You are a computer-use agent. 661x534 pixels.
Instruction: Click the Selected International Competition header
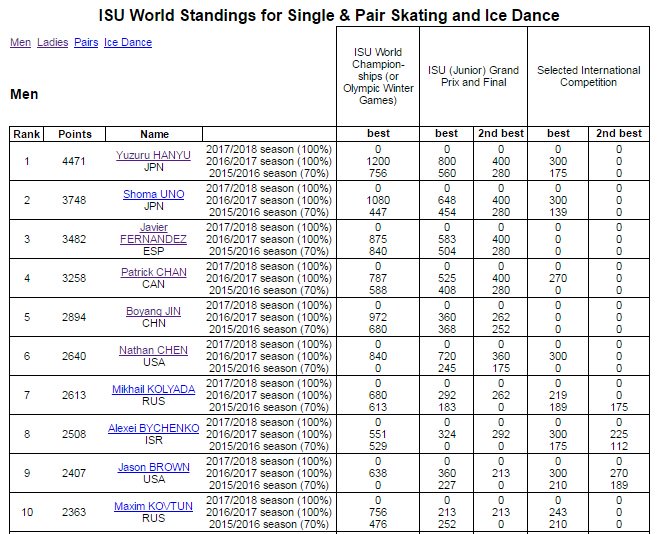[x=588, y=76]
